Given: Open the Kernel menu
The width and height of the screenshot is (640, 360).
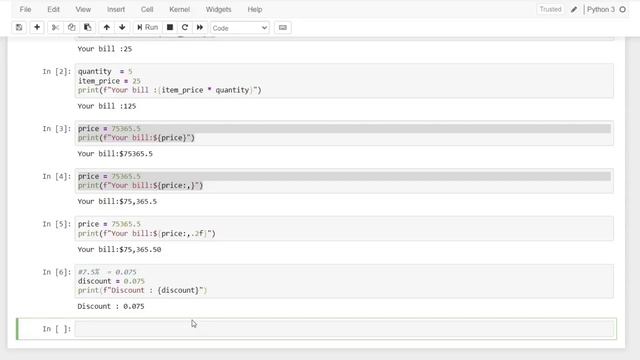Looking at the screenshot, I should pos(180,9).
